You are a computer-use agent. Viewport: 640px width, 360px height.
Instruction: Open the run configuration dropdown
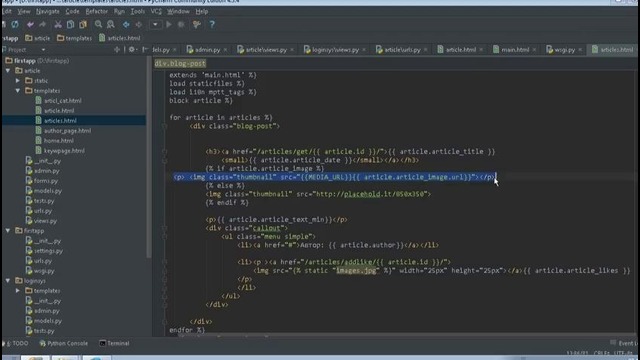155,24
